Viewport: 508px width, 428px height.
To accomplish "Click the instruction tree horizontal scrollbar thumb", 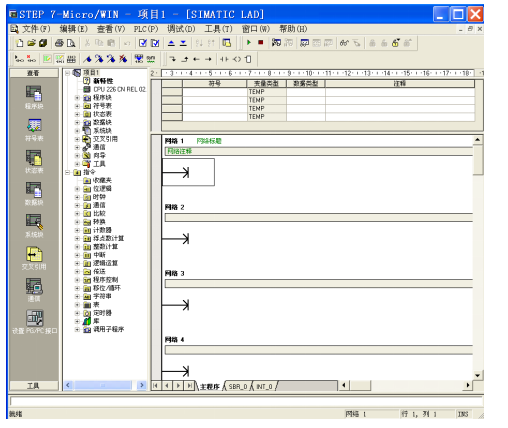I will click(x=103, y=385).
